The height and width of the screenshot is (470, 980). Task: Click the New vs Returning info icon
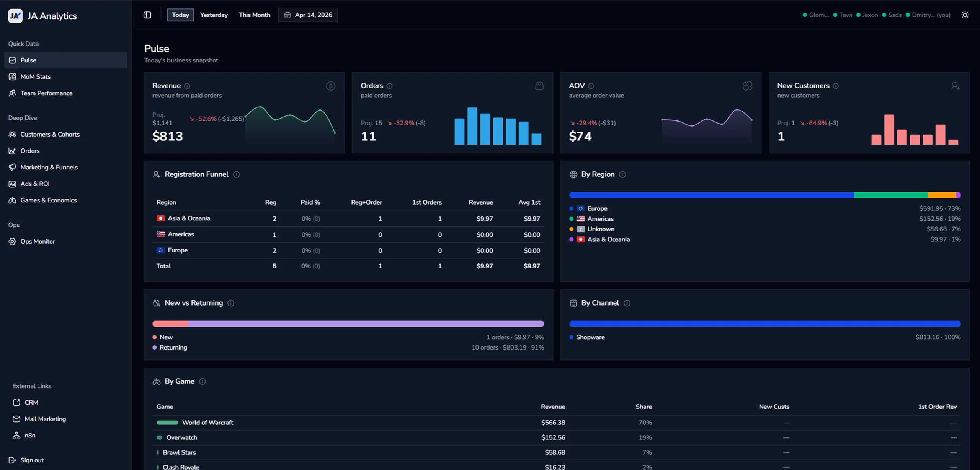[231, 303]
